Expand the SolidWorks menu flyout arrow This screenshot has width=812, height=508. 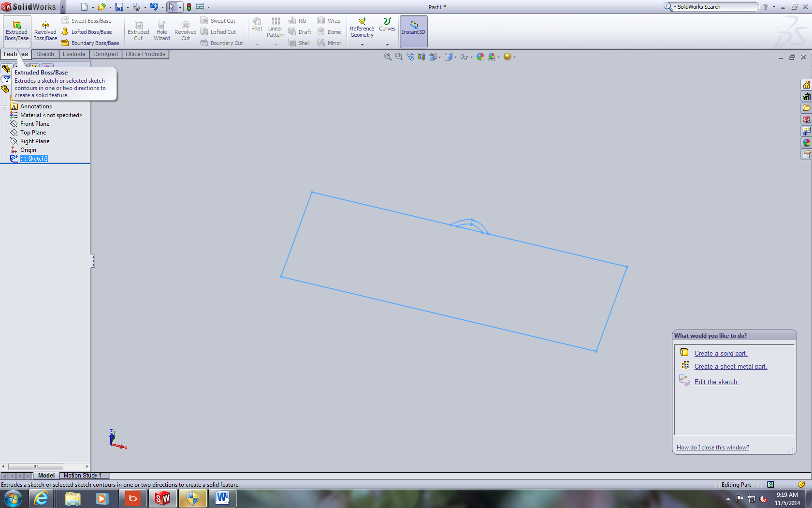click(63, 7)
